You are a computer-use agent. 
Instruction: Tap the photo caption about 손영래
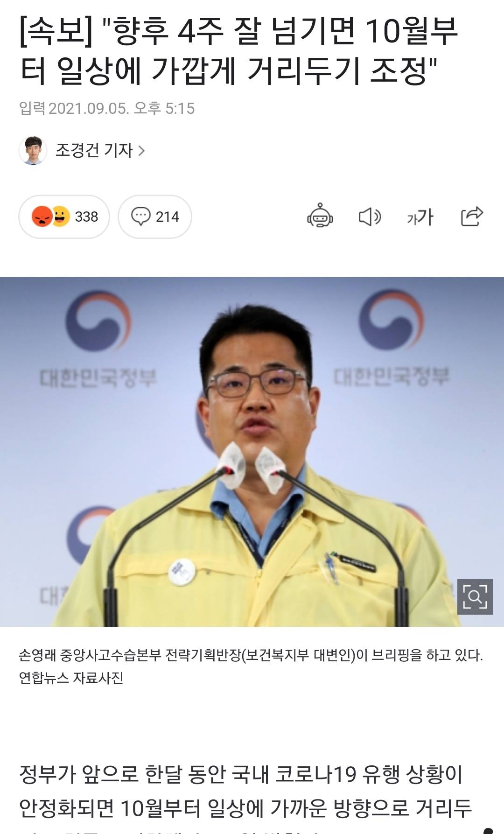[251, 655]
